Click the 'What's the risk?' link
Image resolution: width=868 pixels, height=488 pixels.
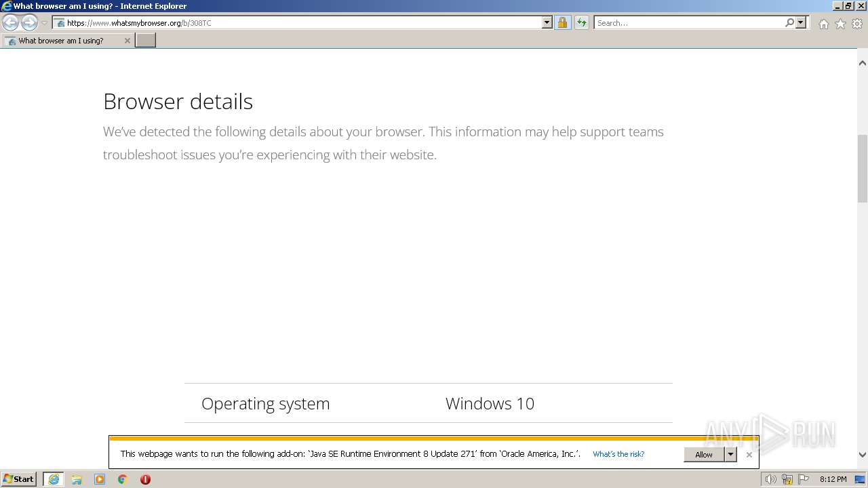coord(618,454)
